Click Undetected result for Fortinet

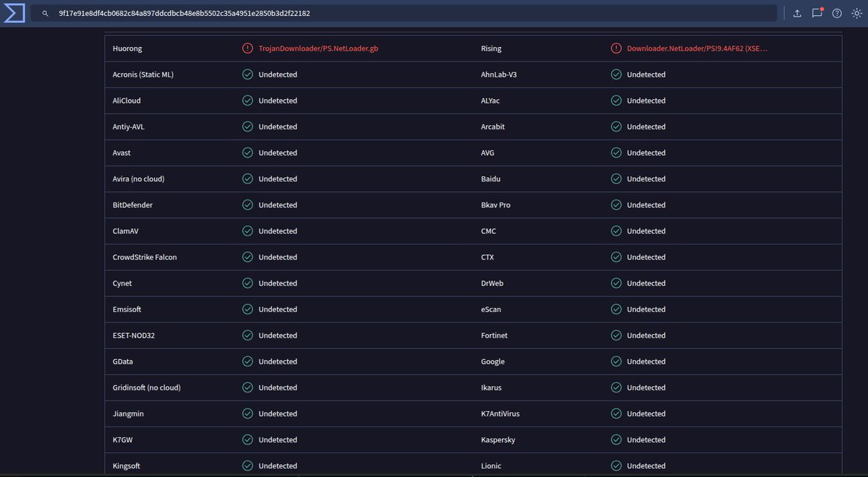click(646, 335)
